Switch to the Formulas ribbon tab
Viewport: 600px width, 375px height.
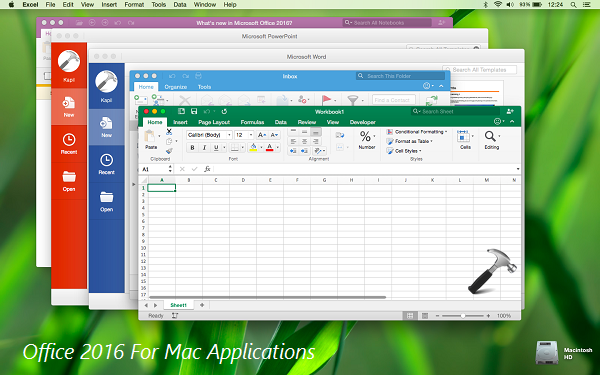click(252, 122)
